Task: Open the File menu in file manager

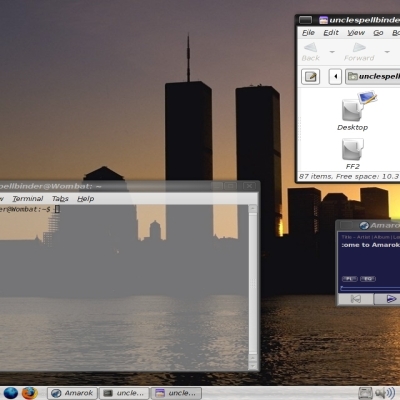Action: [x=308, y=33]
